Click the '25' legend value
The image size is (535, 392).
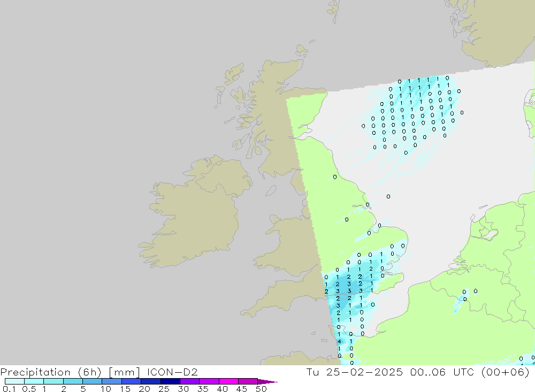point(164,389)
